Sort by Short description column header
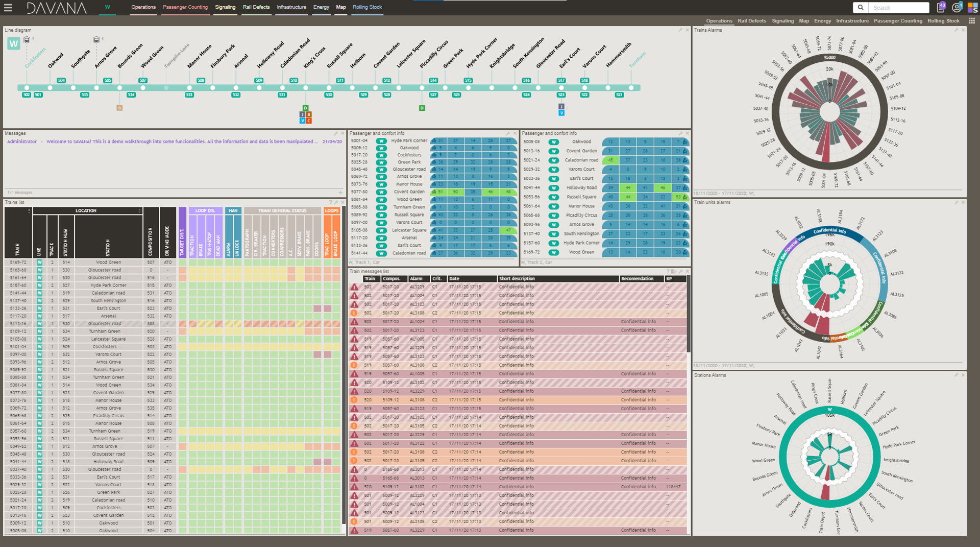980x547 pixels. [558, 279]
